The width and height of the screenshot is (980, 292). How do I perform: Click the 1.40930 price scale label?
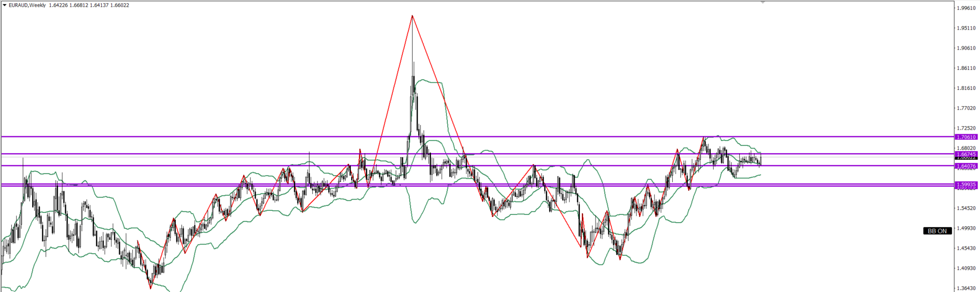[966, 268]
